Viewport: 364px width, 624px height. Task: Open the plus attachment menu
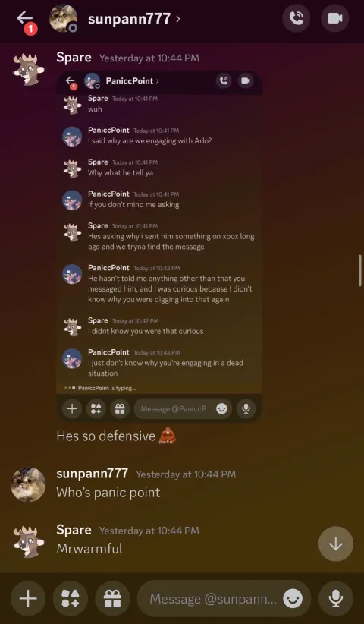click(28, 598)
